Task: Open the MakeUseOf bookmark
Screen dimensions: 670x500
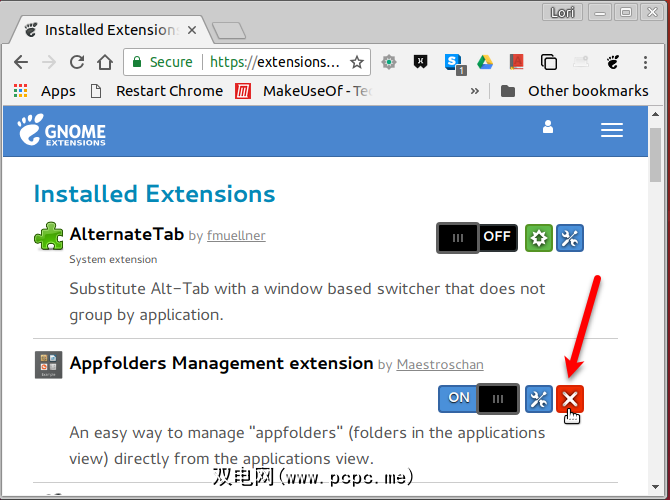Action: coord(304,91)
